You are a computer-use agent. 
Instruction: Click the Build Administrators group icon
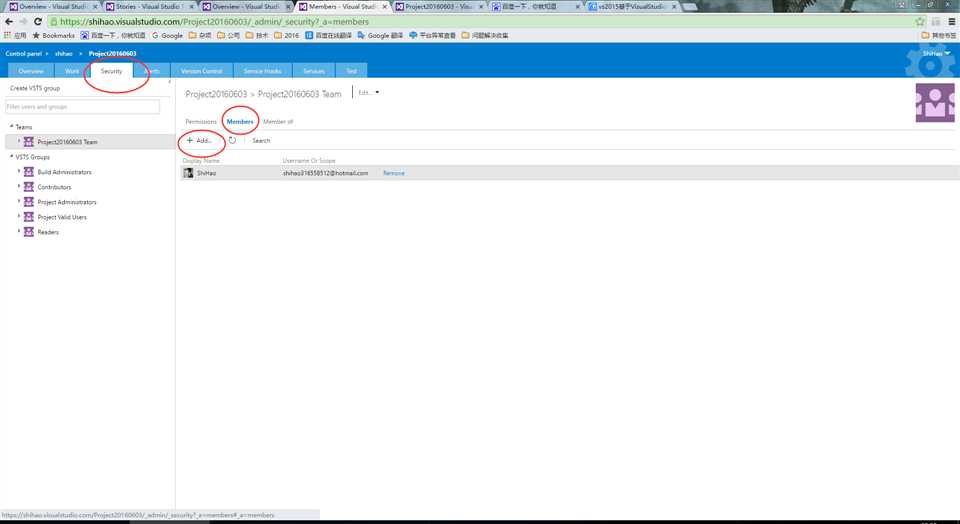pos(29,172)
